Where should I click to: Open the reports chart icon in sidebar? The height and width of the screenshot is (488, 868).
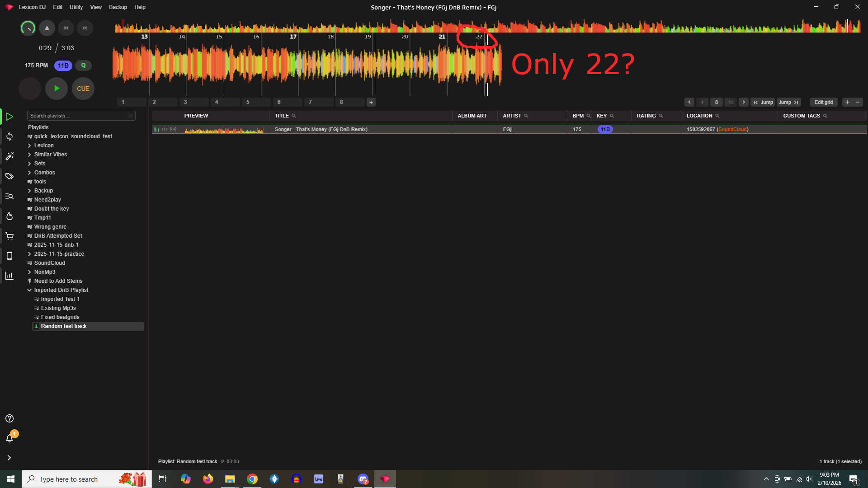(x=9, y=276)
